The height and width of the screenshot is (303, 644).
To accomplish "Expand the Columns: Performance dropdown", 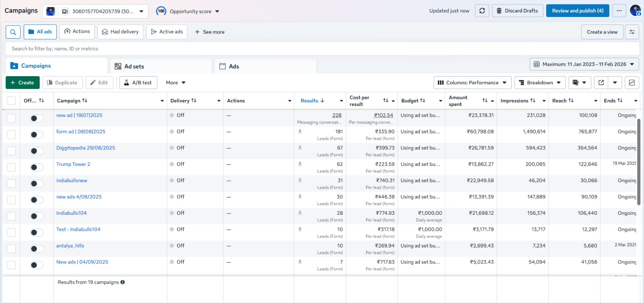I will pos(472,83).
